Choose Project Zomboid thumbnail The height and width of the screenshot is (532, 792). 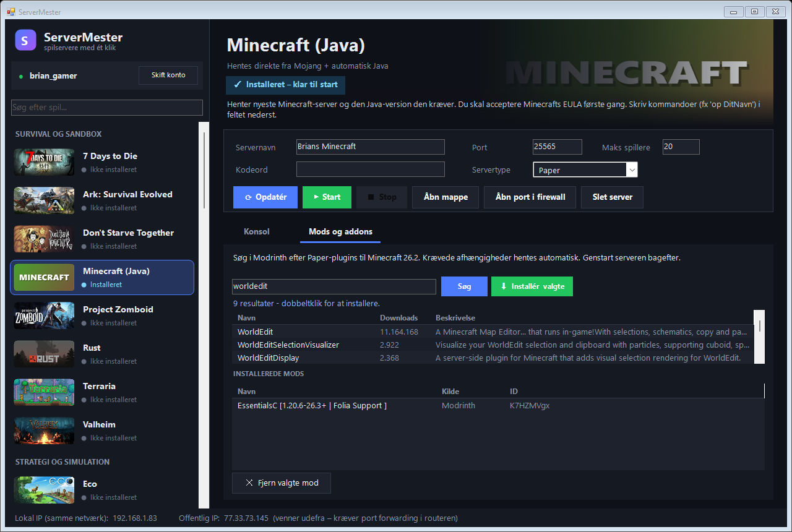tap(44, 315)
